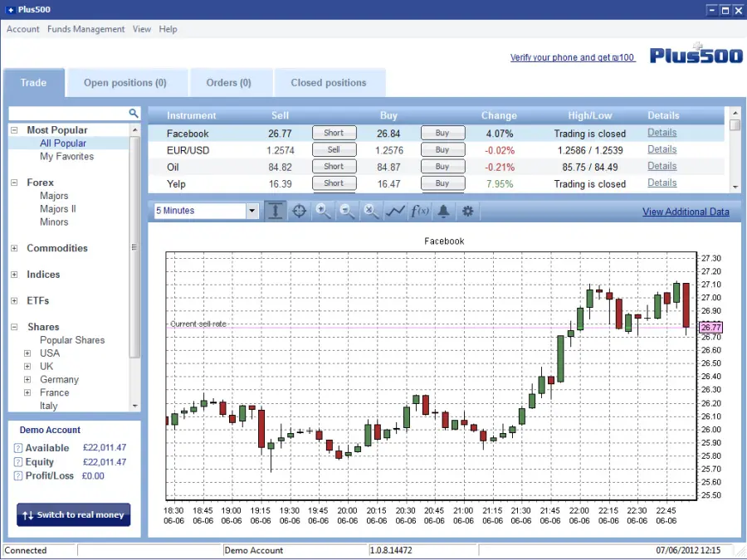Switch to the Open positions tab
Image resolution: width=747 pixels, height=560 pixels.
click(127, 82)
